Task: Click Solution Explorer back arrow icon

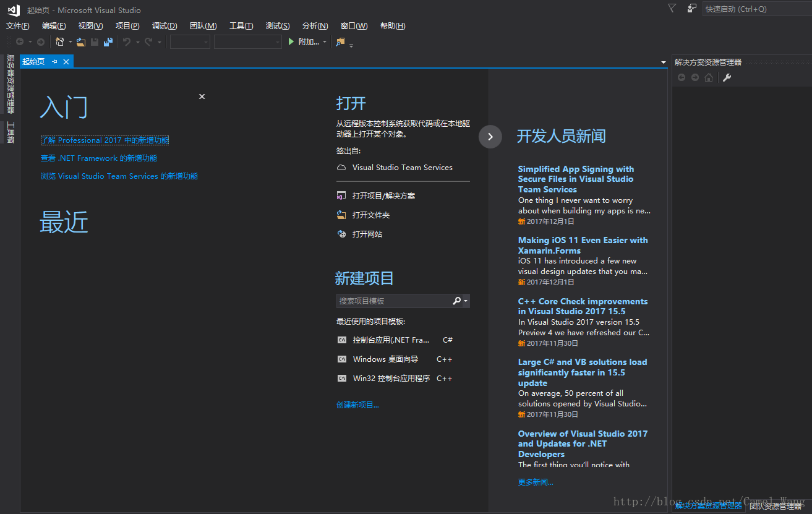Action: coord(682,77)
